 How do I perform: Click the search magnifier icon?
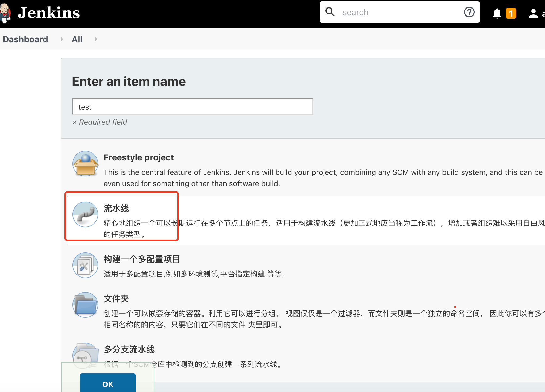pos(330,12)
